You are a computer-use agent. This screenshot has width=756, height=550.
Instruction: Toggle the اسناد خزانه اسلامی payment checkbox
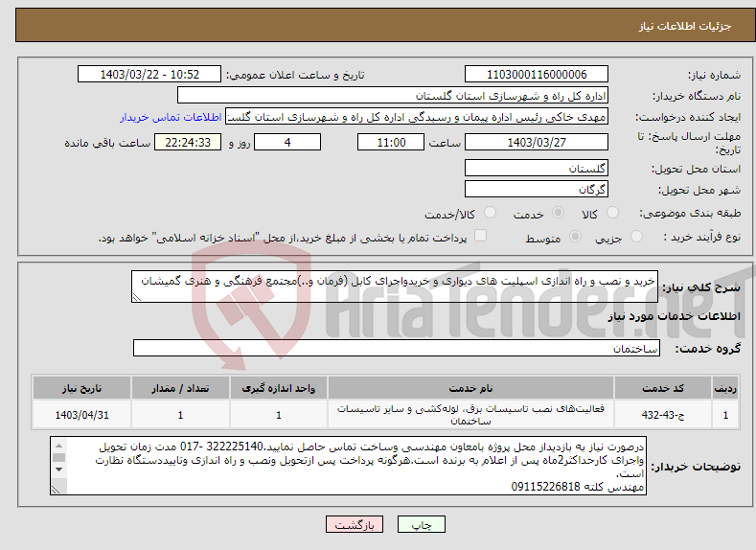click(480, 235)
